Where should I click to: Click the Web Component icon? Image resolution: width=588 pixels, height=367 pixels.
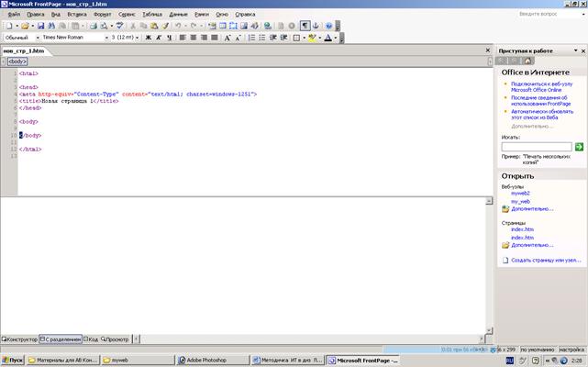click(x=212, y=26)
